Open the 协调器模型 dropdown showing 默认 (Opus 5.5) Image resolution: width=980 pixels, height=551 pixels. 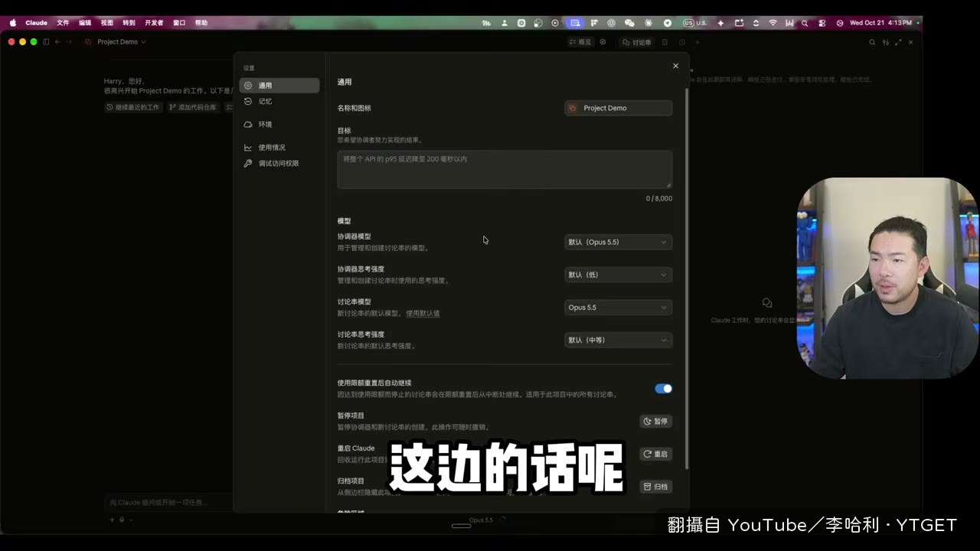click(x=619, y=242)
